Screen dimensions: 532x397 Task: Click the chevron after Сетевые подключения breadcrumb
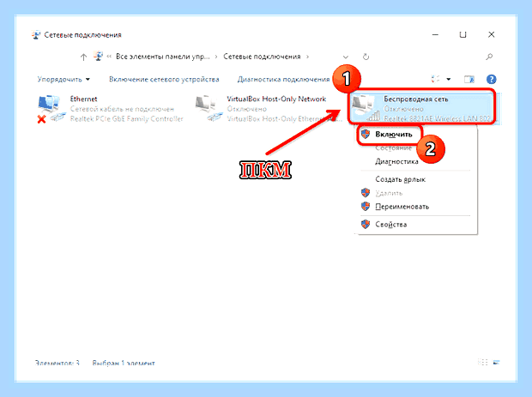point(308,57)
